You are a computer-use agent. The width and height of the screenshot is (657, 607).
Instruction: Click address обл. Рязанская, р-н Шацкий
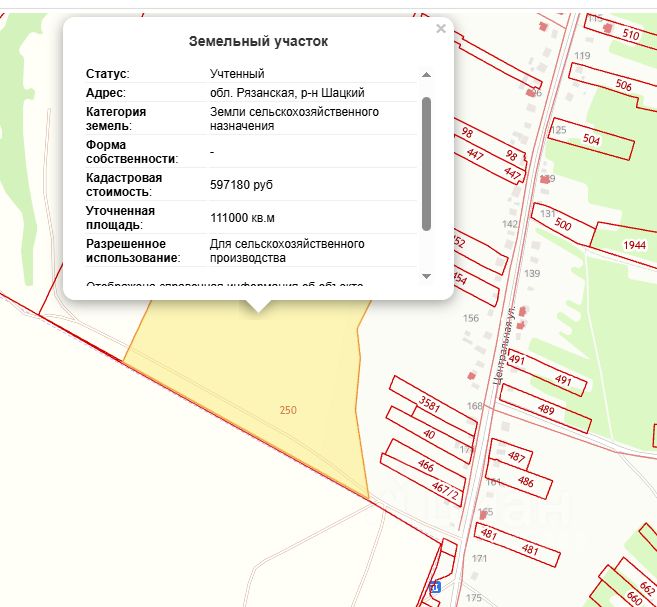tap(287, 93)
